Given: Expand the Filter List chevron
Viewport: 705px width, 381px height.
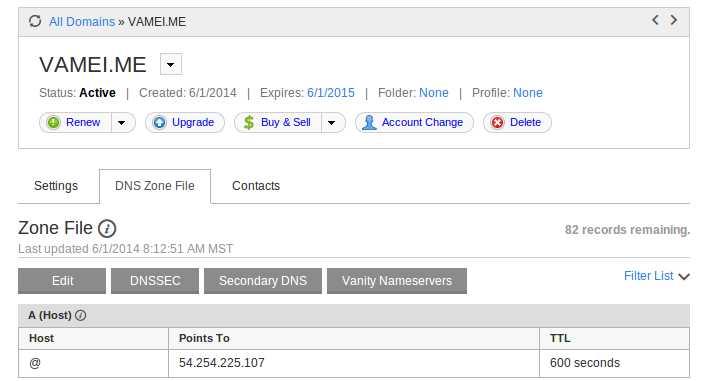Looking at the screenshot, I should pos(684,276).
